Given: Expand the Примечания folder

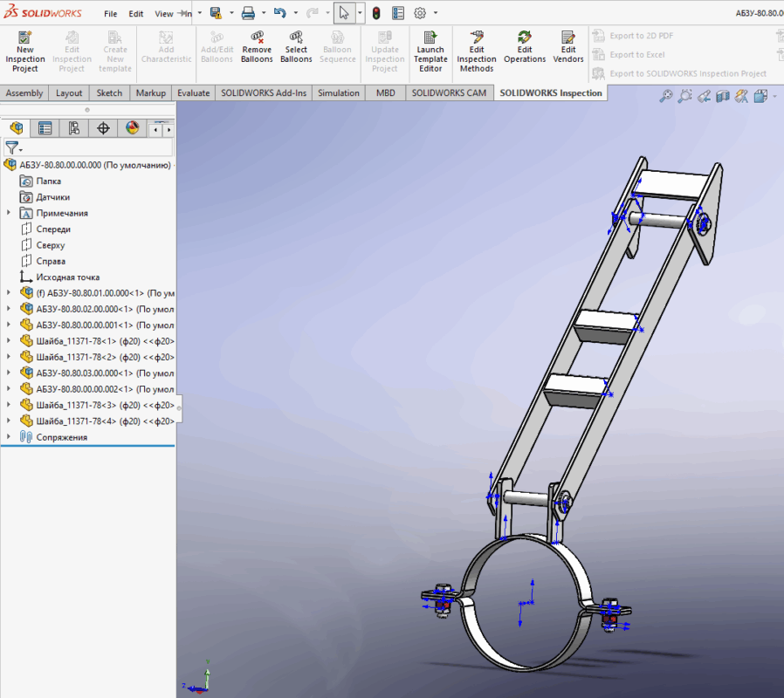Looking at the screenshot, I should click(9, 213).
